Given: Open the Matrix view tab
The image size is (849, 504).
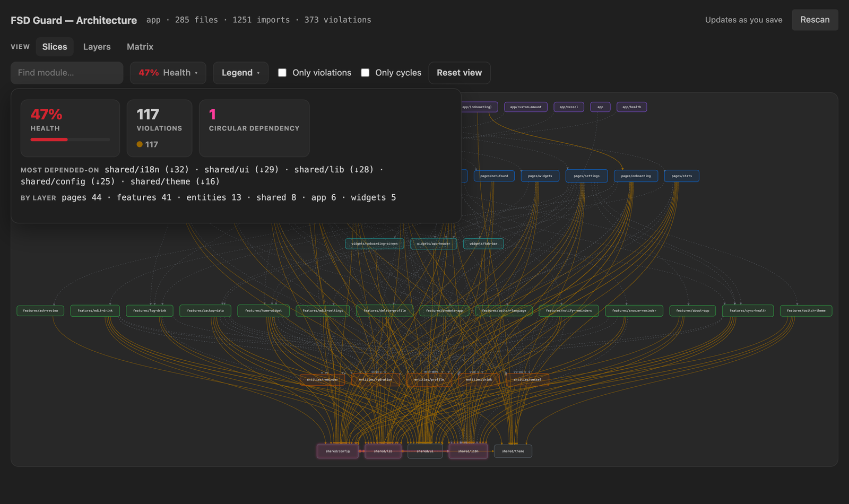Looking at the screenshot, I should [140, 47].
